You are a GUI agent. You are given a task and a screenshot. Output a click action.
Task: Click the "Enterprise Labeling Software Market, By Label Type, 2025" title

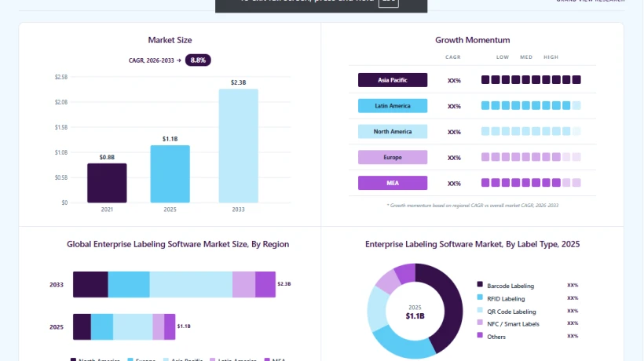(472, 244)
